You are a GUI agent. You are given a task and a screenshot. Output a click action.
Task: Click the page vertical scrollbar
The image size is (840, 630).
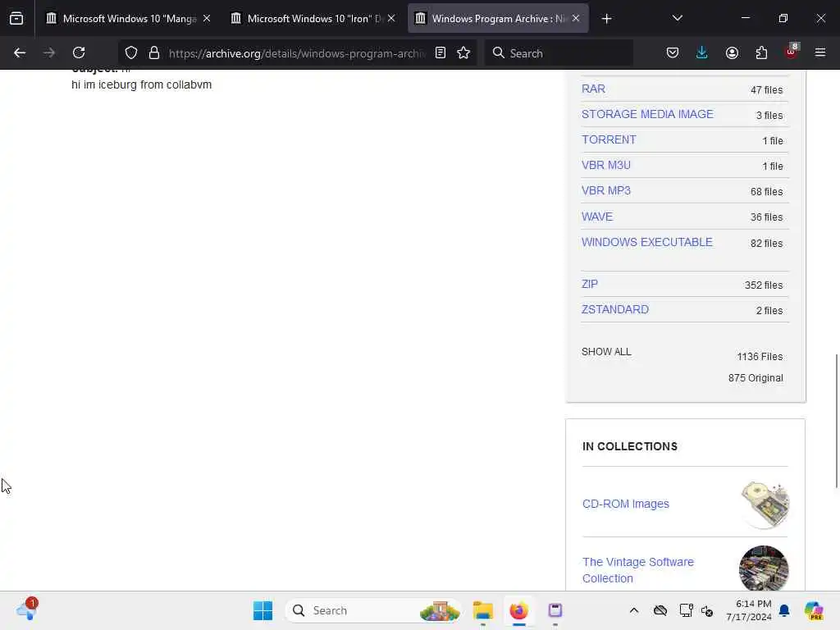pyautogui.click(x=836, y=421)
